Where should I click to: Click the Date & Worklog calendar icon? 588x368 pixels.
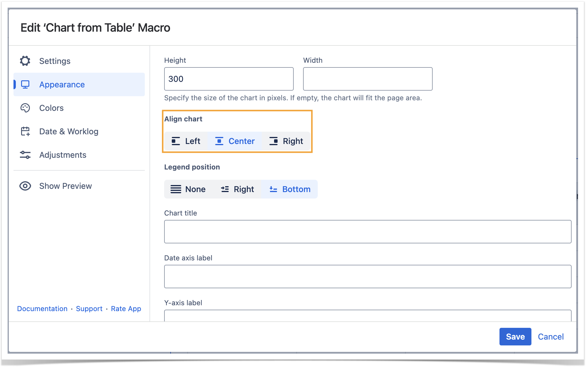tap(25, 131)
